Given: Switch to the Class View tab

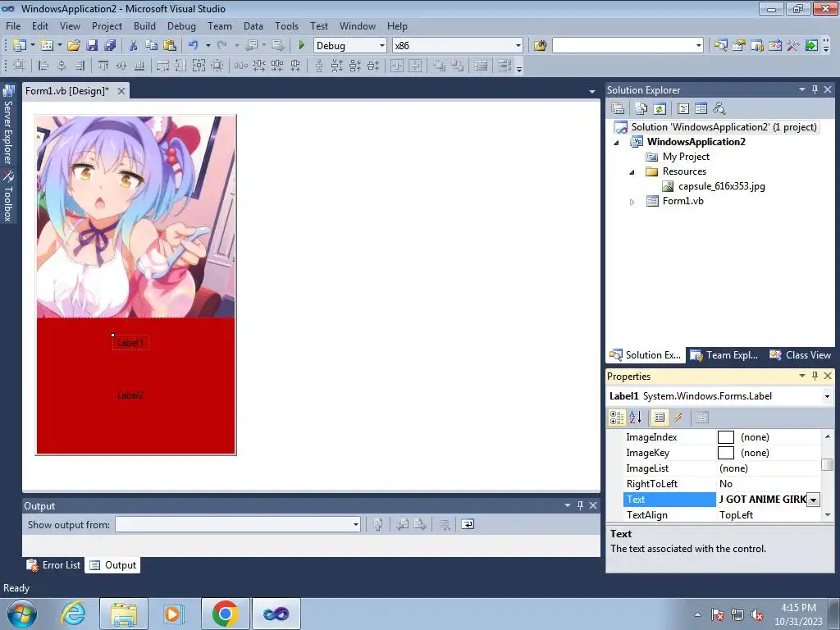Looking at the screenshot, I should coord(801,355).
